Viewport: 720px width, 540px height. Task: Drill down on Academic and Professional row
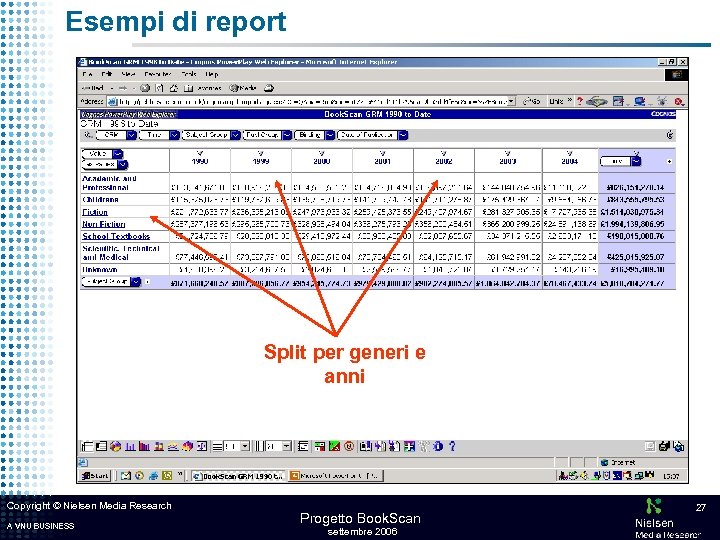[109, 183]
